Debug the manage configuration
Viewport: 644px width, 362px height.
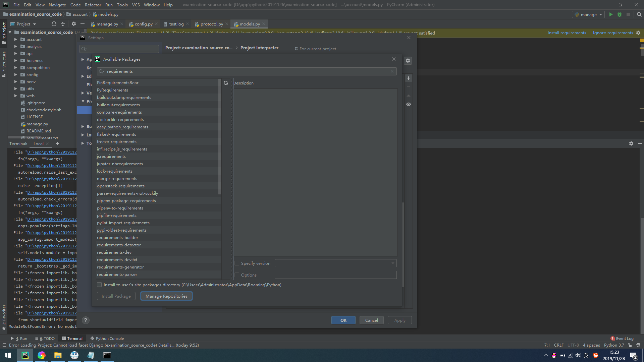(620, 14)
